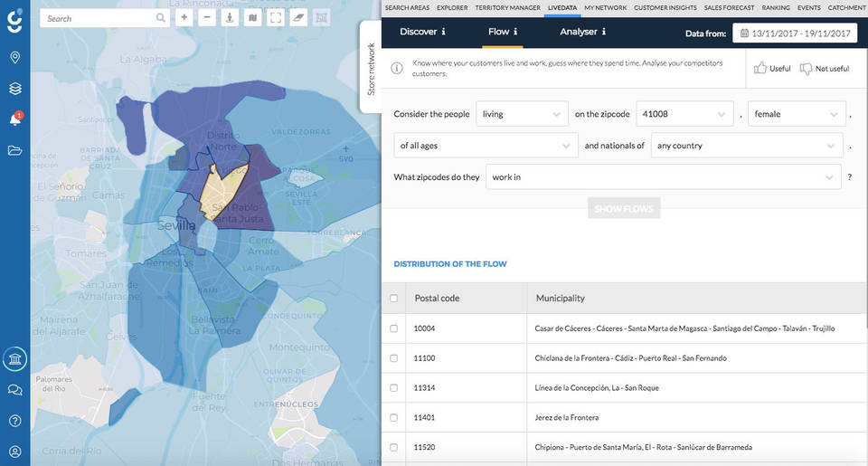868x466 pixels.
Task: Open the 'female' gender dropdown
Action: coord(796,114)
